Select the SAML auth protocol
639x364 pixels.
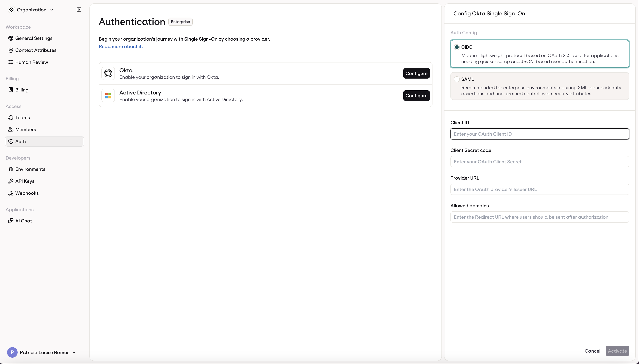pyautogui.click(x=457, y=79)
